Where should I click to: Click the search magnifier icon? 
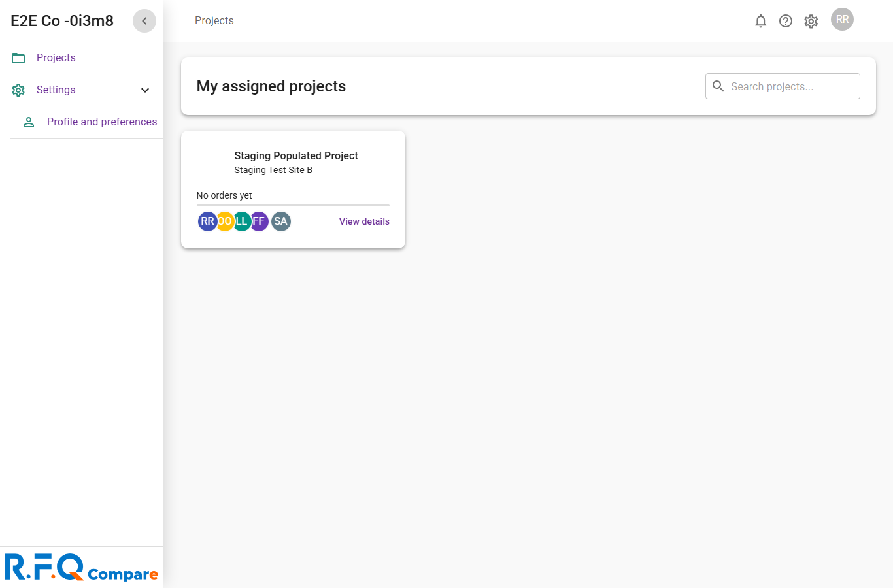pyautogui.click(x=718, y=86)
